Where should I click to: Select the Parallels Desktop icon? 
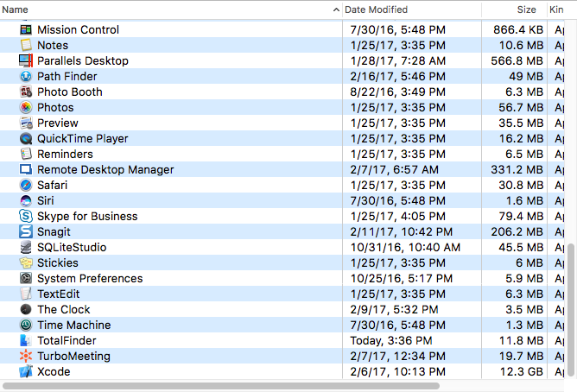(26, 60)
